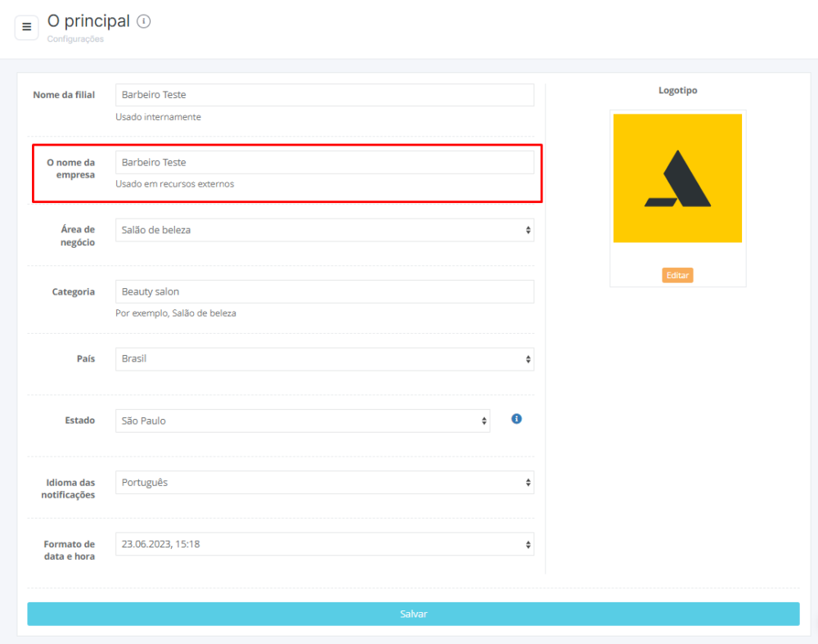Open the Estado dropdown showing São Paulo
The height and width of the screenshot is (644, 818).
303,421
